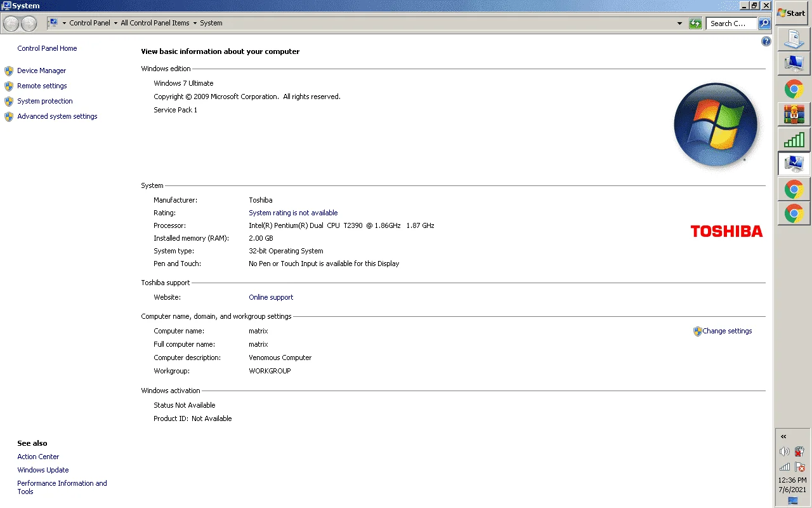Click the magnifier search icon
Image resolution: width=812 pixels, height=508 pixels.
[x=764, y=23]
